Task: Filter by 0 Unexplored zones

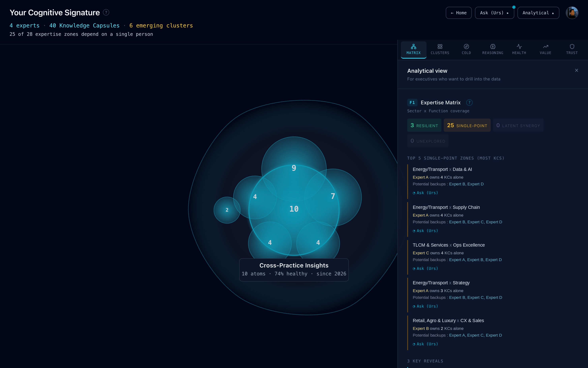Action: [428, 141]
